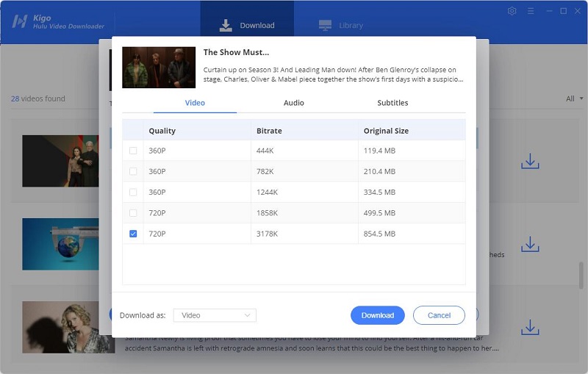The image size is (588, 374).
Task: Open the hamburger menu icon
Action: click(x=531, y=11)
